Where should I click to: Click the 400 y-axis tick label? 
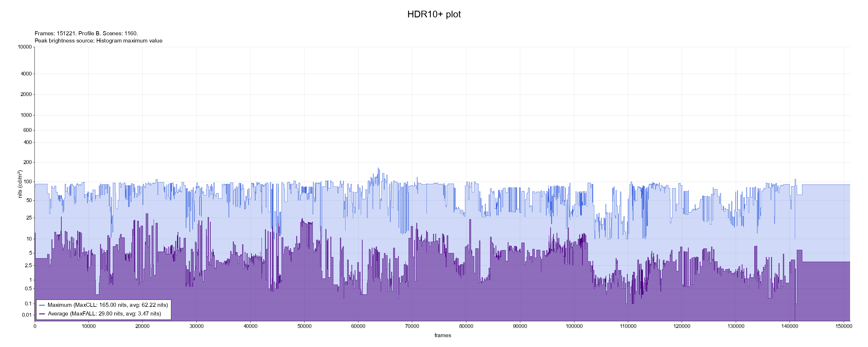(x=27, y=142)
